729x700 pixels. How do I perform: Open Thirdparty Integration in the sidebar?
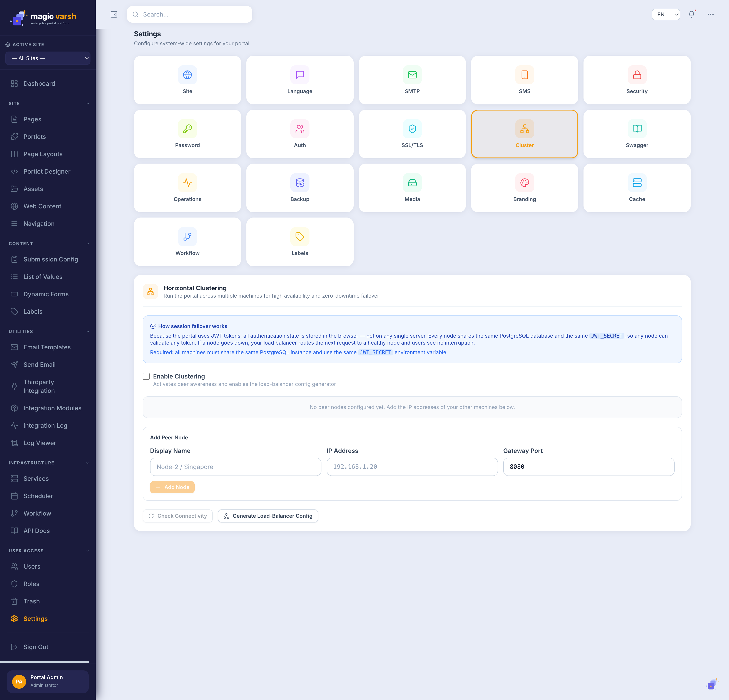48,387
